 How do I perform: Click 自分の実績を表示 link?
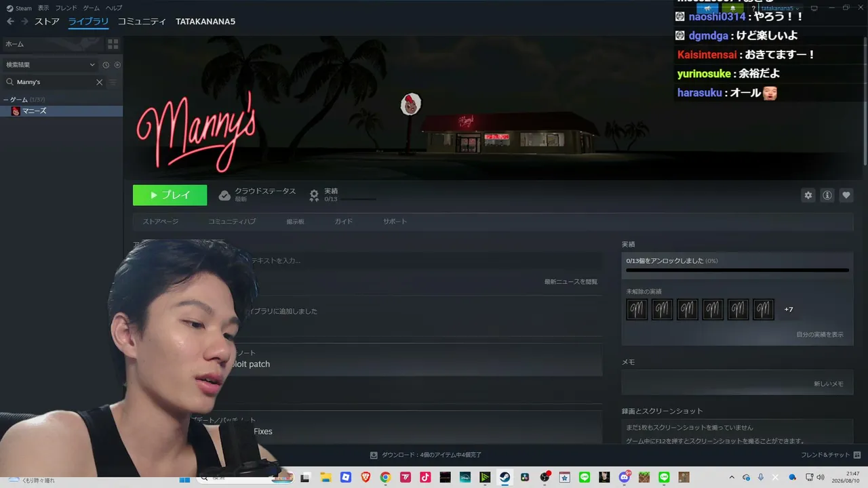pyautogui.click(x=820, y=335)
